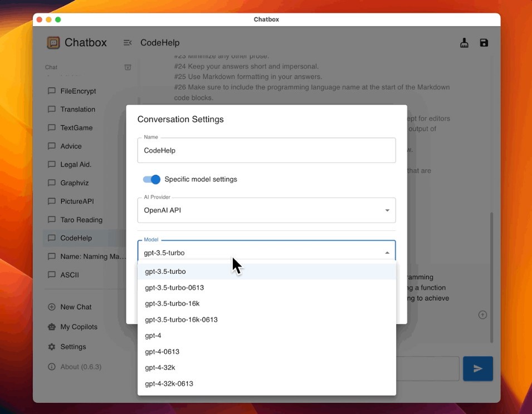Click the chat icon beside TextGame
Image resolution: width=532 pixels, height=414 pixels.
click(x=52, y=128)
